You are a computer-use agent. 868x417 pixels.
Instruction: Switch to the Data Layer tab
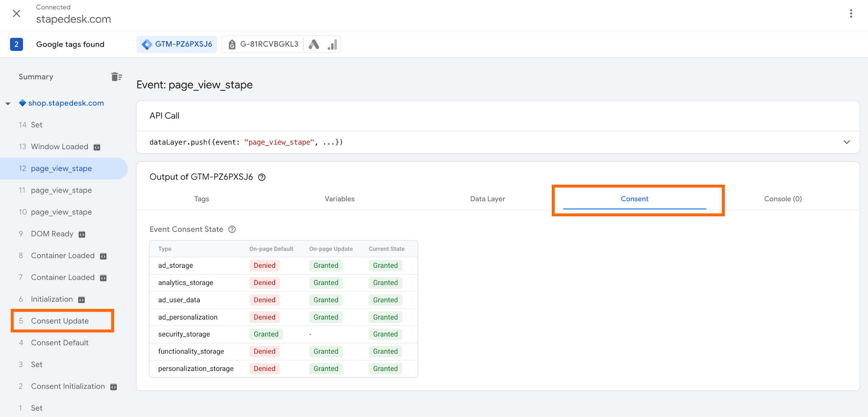[x=487, y=199]
